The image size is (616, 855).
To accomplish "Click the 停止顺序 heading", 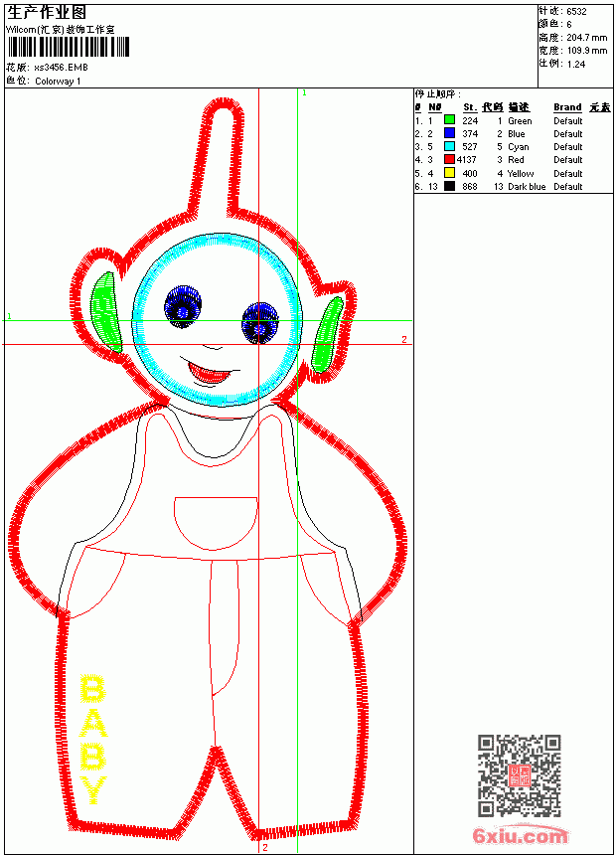I will point(436,93).
